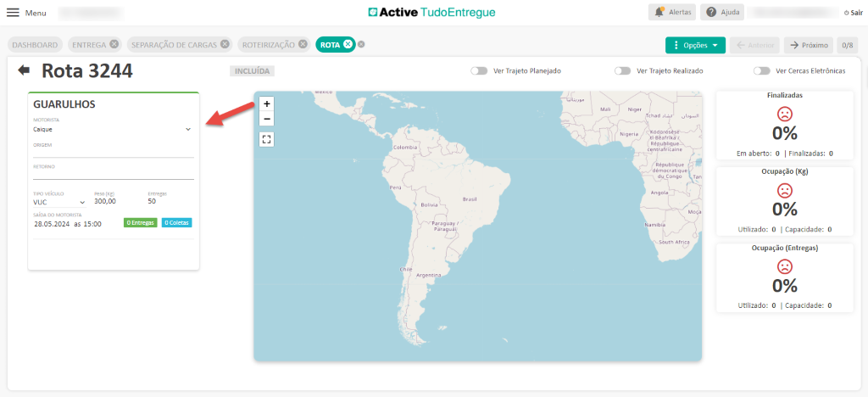Click the GUARULHOS card title
868x397 pixels.
64,104
